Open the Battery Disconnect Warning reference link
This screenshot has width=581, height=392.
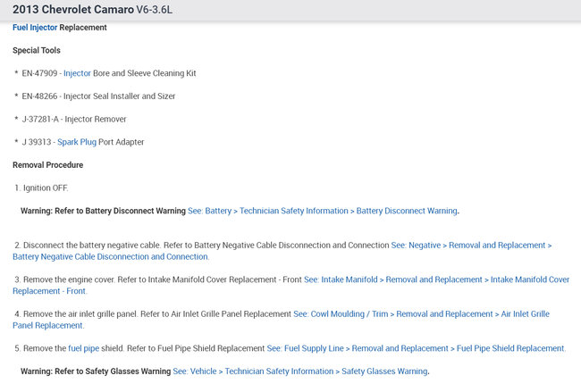(x=323, y=211)
